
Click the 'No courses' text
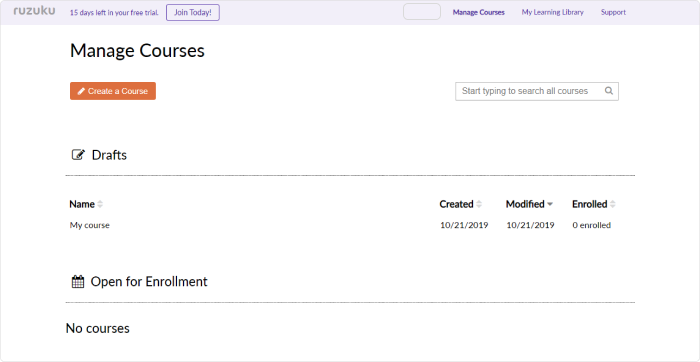click(97, 329)
